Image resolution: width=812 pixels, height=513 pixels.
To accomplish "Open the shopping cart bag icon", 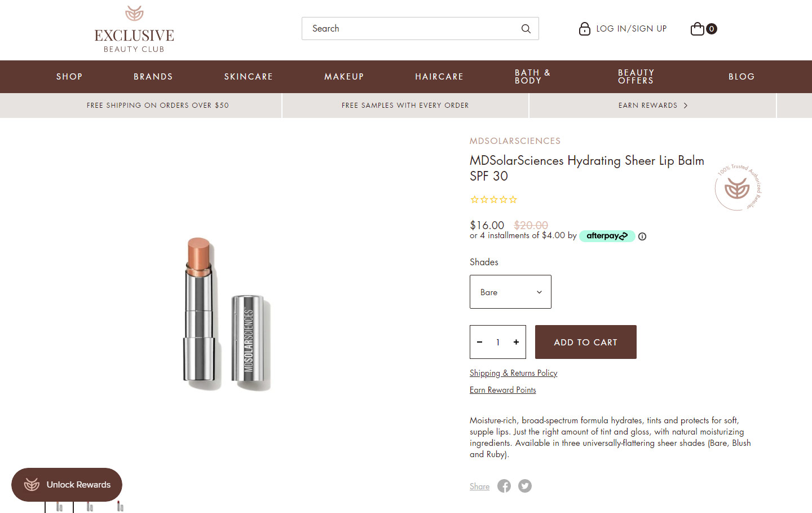I will point(698,29).
